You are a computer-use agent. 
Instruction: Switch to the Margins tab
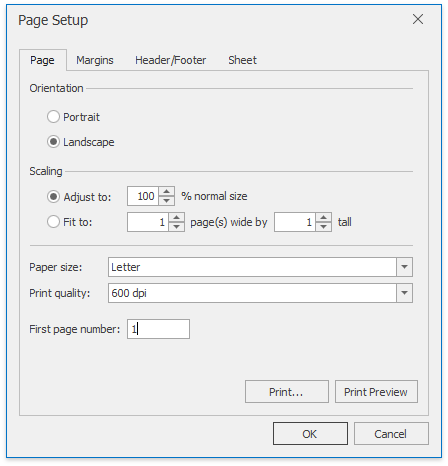click(95, 60)
